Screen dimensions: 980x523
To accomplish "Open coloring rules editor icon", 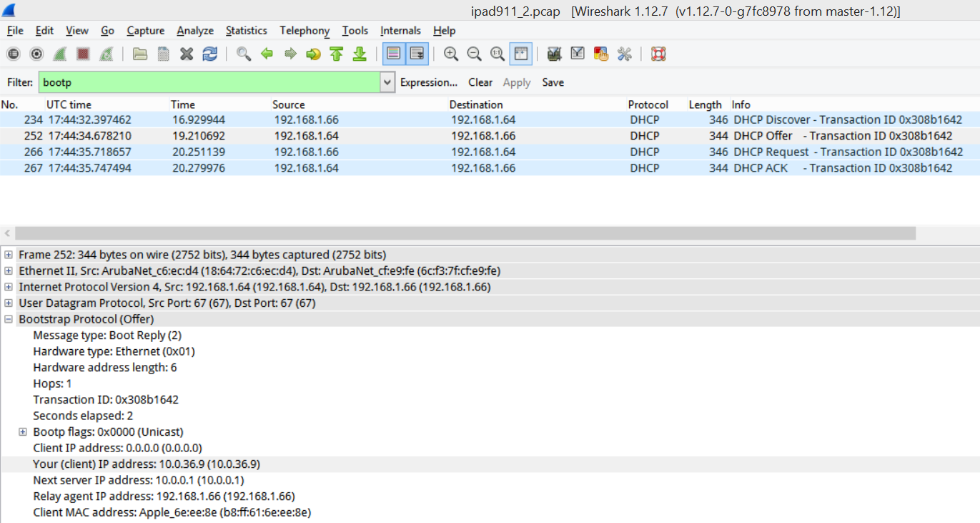I will point(600,54).
